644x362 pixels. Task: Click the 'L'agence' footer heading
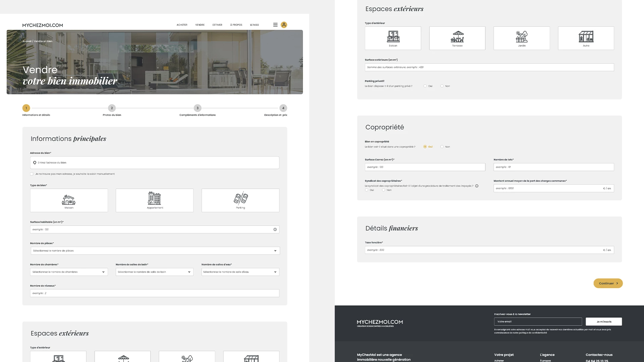point(547,355)
